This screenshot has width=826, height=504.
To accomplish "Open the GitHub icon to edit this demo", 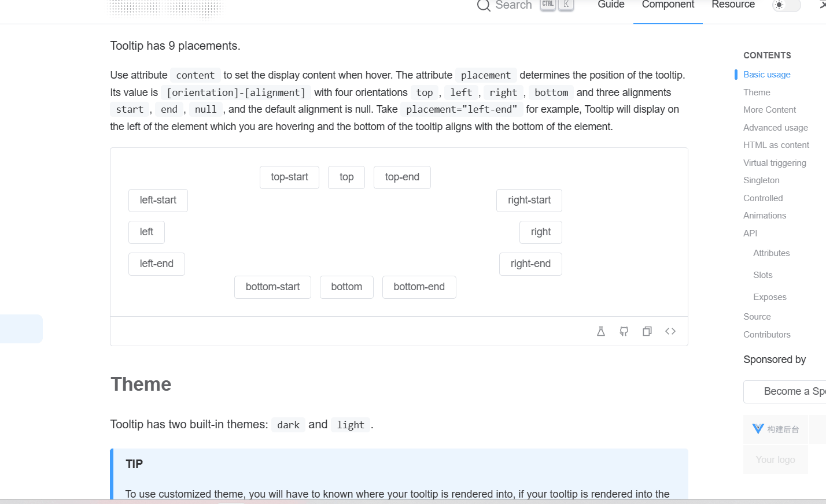I will 624,331.
